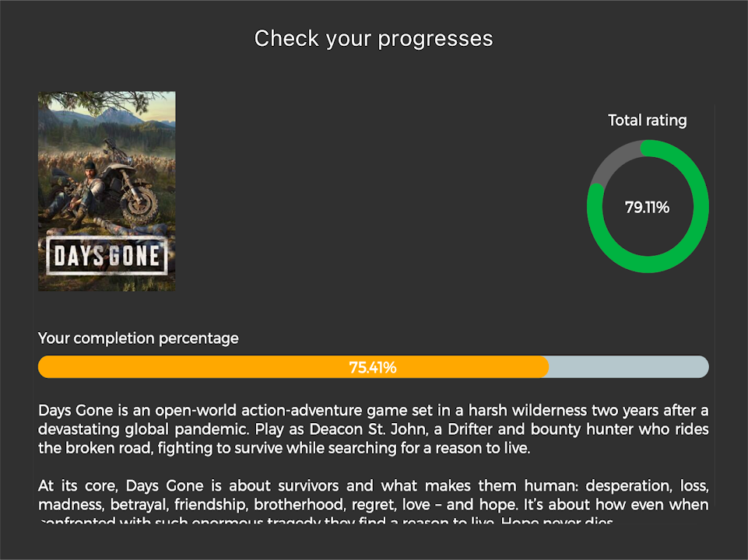Click the word "brotherhood" in the description
748x560 pixels.
(283, 505)
